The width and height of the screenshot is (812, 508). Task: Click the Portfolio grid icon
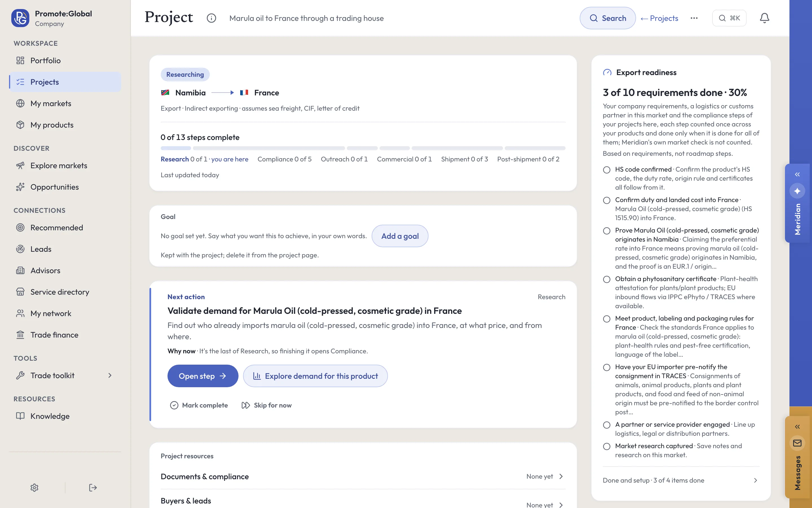(x=20, y=60)
